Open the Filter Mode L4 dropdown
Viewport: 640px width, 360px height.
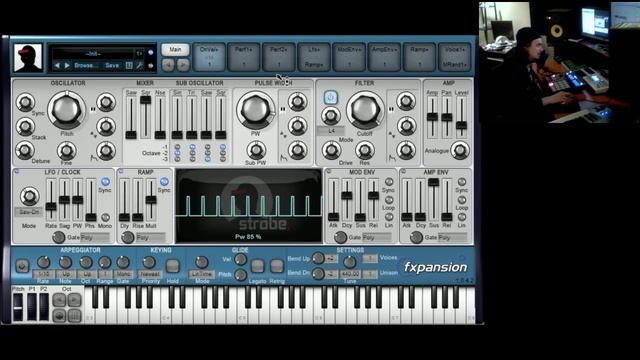click(331, 131)
